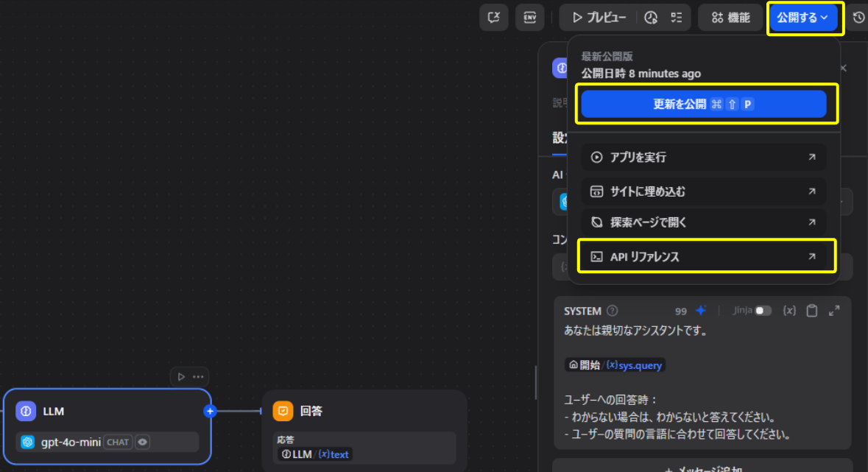Click the chat variable icon in top toolbar
This screenshot has height=472, width=868.
pos(494,18)
